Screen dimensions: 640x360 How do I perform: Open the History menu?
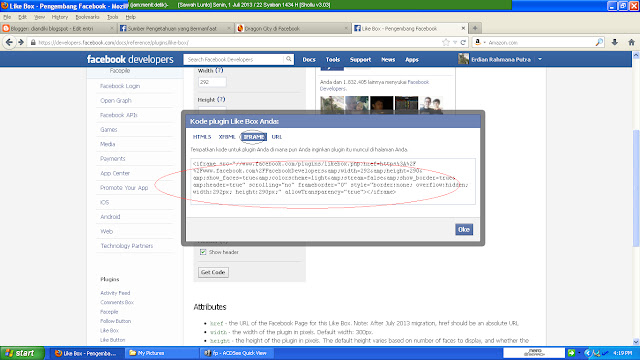click(60, 17)
